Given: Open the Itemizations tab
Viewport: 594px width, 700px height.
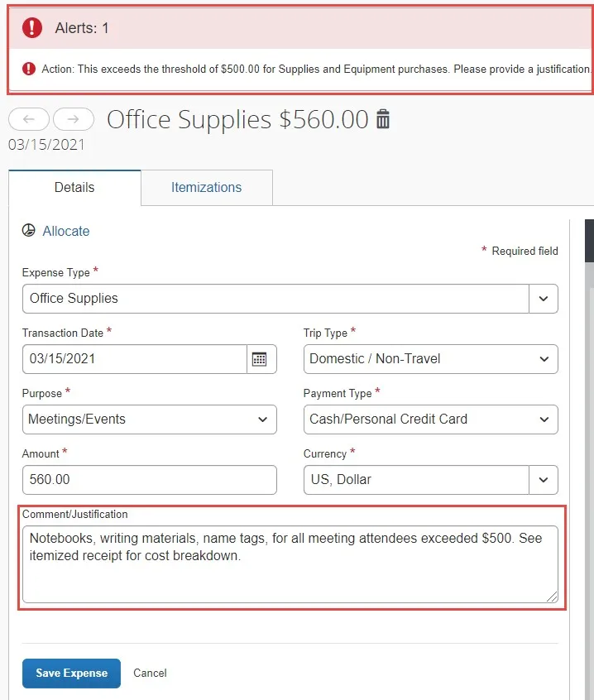Looking at the screenshot, I should [207, 188].
